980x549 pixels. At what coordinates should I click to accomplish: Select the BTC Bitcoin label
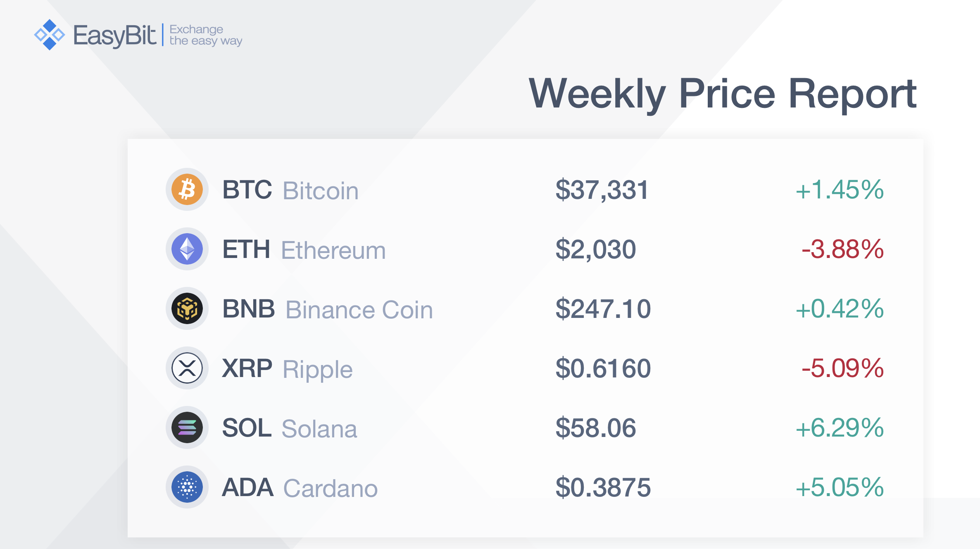(290, 191)
